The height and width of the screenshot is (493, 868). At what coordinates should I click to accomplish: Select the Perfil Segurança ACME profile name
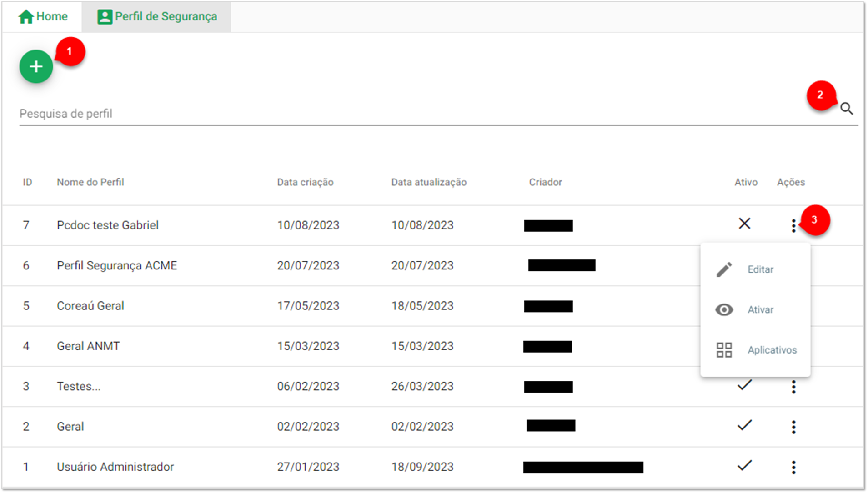point(117,266)
